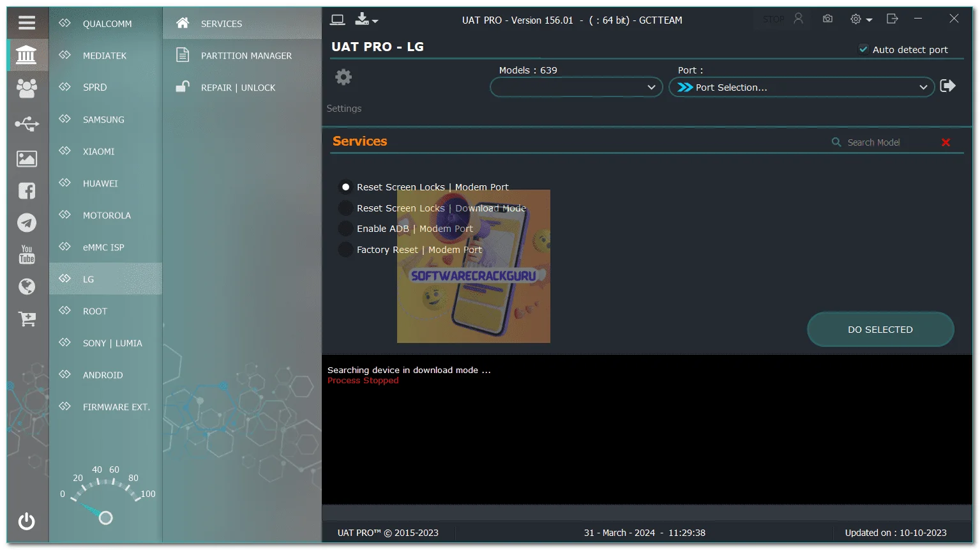Open the eMMC ISP menu

pyautogui.click(x=106, y=247)
